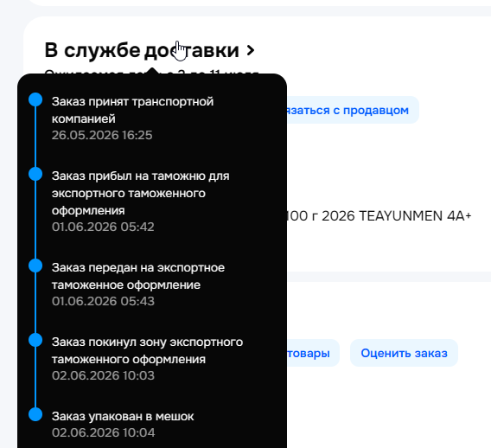Select the 'Заказ принят транспортной компанией' timeline dot
This screenshot has height=448, width=491.
(35, 99)
